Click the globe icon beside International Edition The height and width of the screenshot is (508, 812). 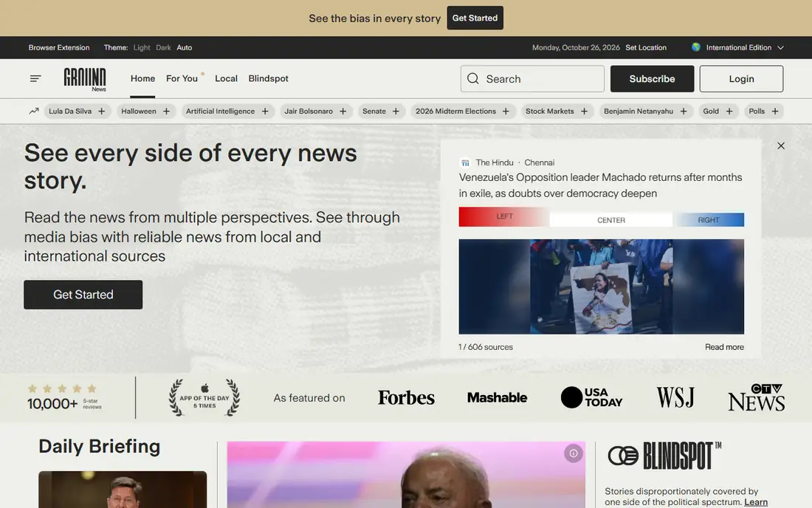[x=696, y=47]
